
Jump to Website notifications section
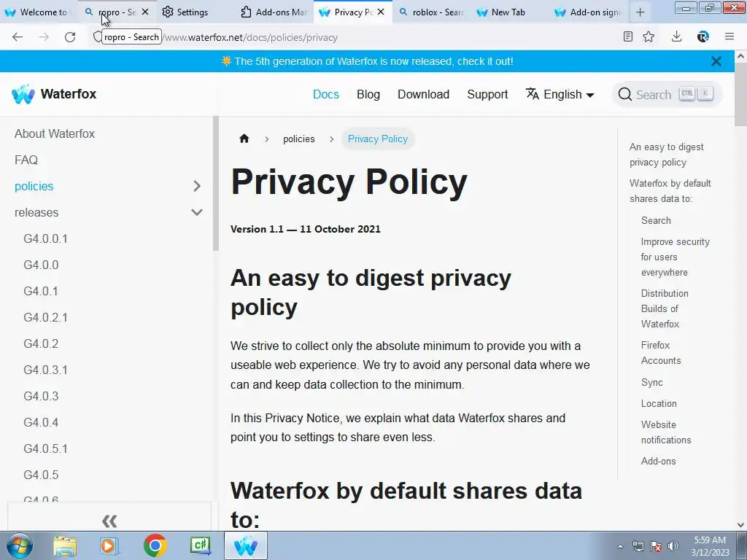point(666,432)
